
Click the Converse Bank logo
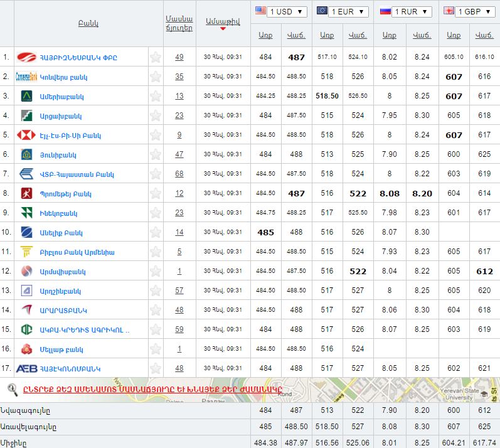pyautogui.click(x=26, y=77)
